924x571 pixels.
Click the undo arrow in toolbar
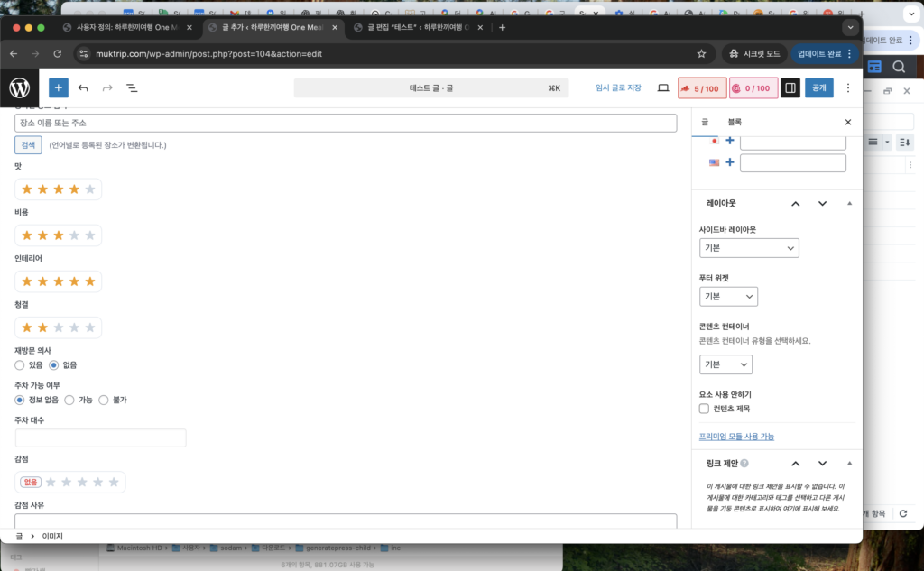[83, 88]
